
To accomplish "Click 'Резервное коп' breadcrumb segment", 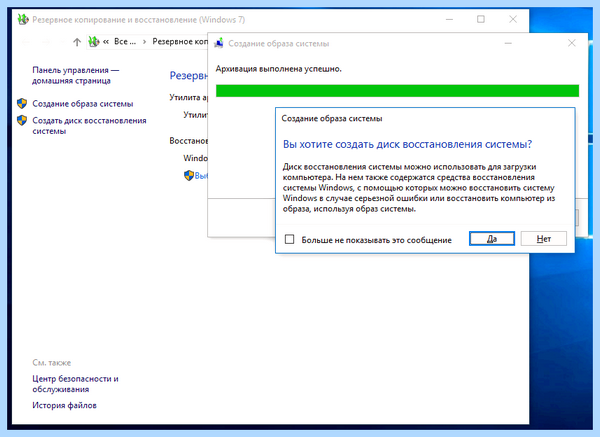I will [180, 41].
